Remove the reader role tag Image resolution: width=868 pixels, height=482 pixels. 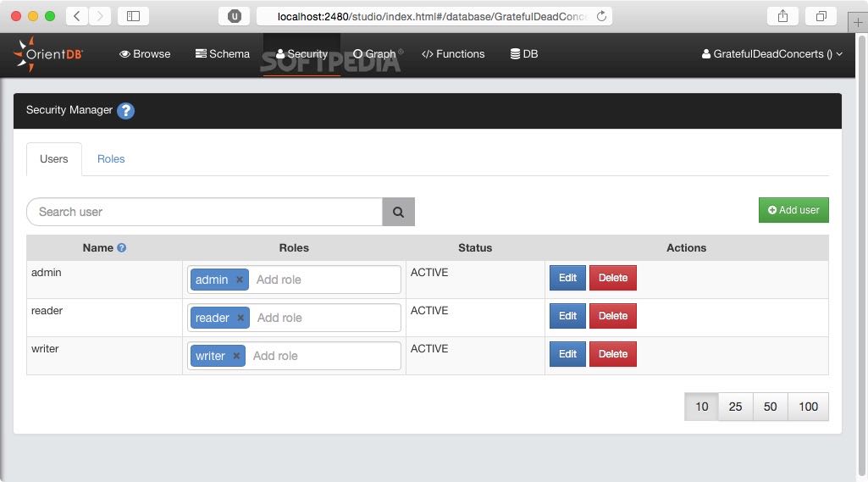[x=240, y=318]
